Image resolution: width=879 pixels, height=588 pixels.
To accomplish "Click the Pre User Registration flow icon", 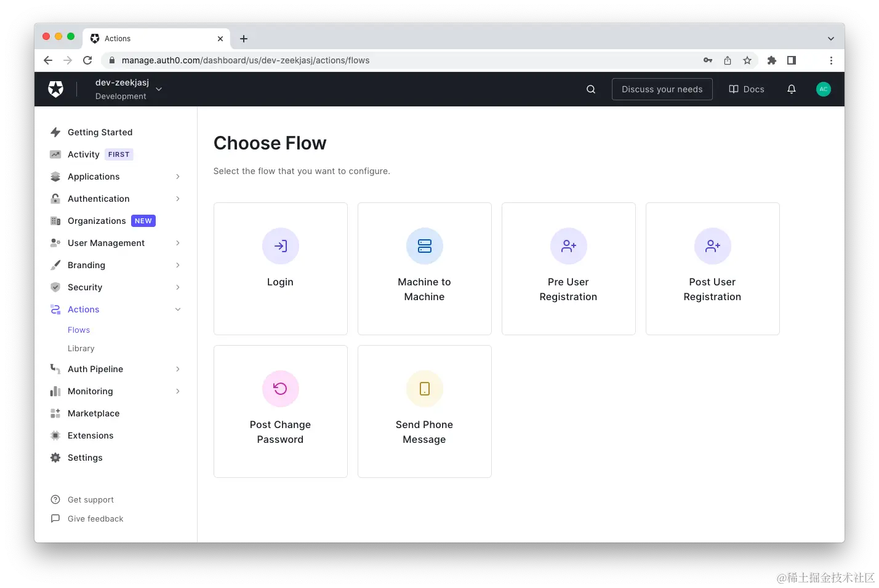I will pyautogui.click(x=568, y=245).
